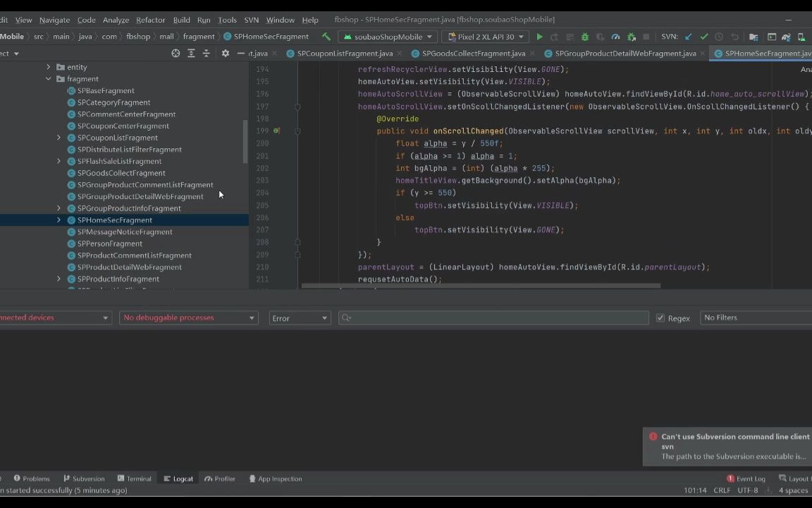Click Apply Code Changes icon
The width and height of the screenshot is (812, 508).
pos(570,37)
